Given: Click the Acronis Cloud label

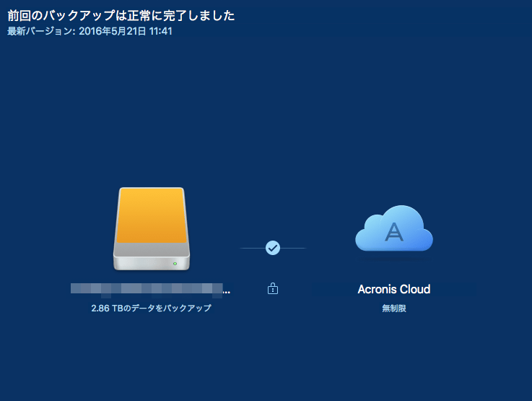Looking at the screenshot, I should coord(394,289).
